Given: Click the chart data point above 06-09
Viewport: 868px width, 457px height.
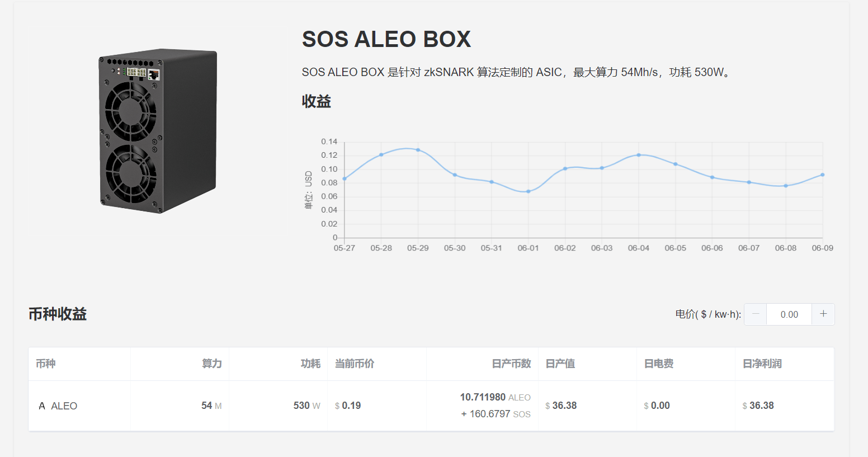Looking at the screenshot, I should point(823,174).
